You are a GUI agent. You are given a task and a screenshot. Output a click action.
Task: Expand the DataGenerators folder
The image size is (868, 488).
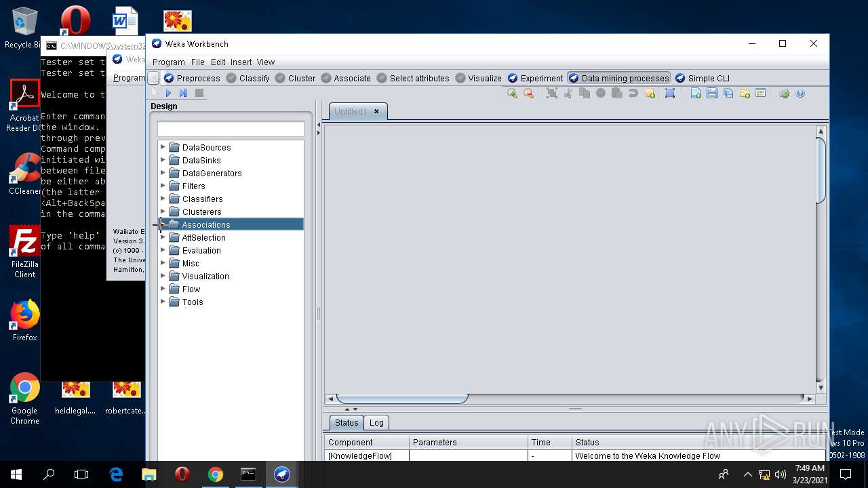point(163,172)
